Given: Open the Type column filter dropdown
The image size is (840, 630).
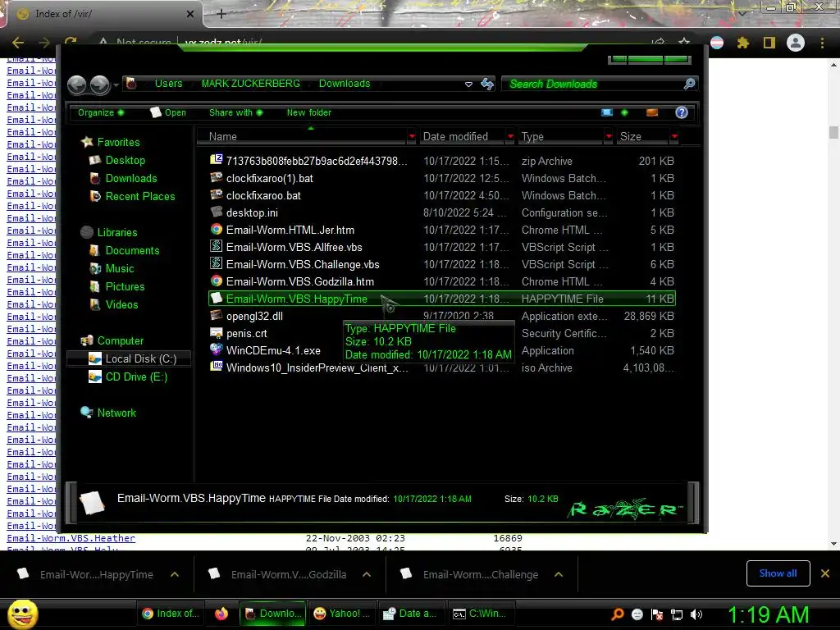Looking at the screenshot, I should point(609,137).
